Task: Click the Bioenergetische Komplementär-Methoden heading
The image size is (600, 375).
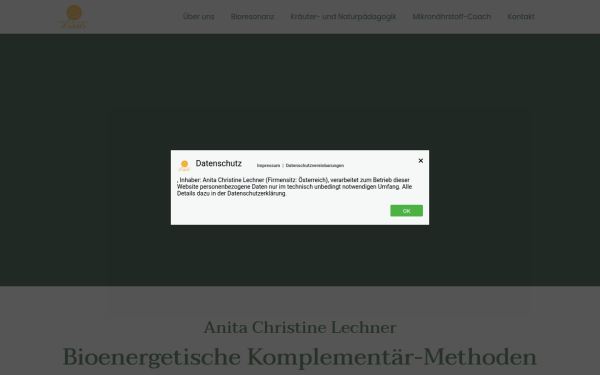Action: (300, 357)
